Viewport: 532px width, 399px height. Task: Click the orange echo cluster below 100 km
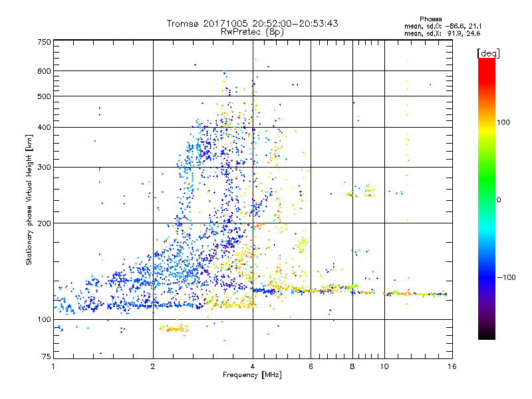174,329
